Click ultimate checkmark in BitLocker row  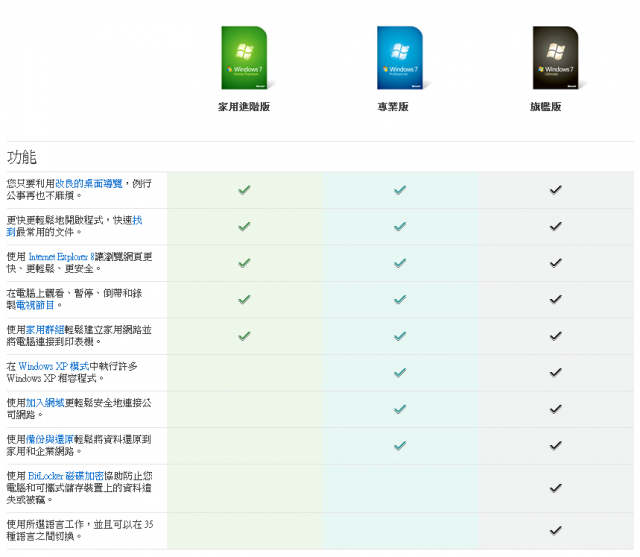tap(556, 488)
